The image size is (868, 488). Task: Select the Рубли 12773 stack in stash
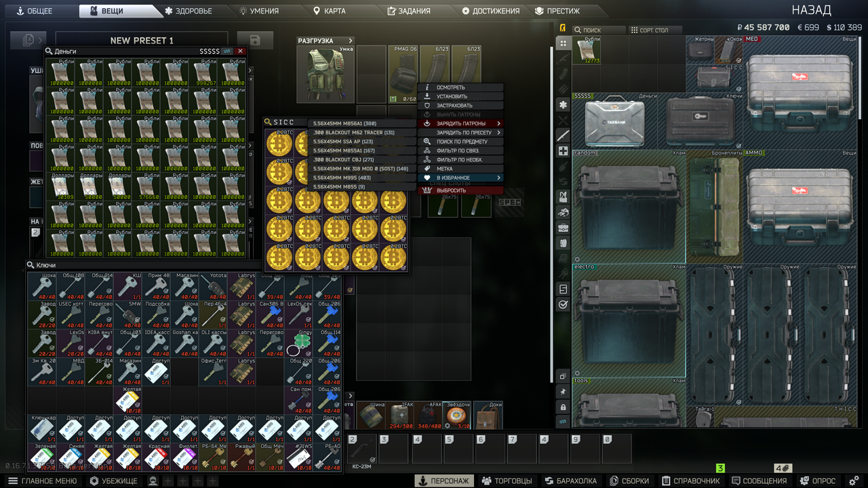587,50
